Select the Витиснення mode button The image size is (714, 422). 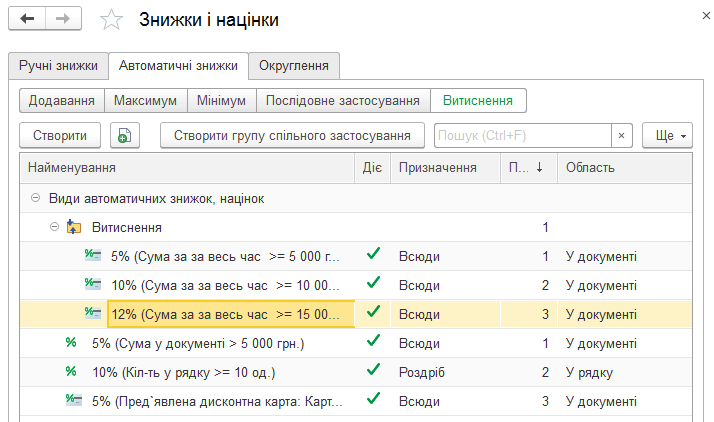click(x=478, y=101)
